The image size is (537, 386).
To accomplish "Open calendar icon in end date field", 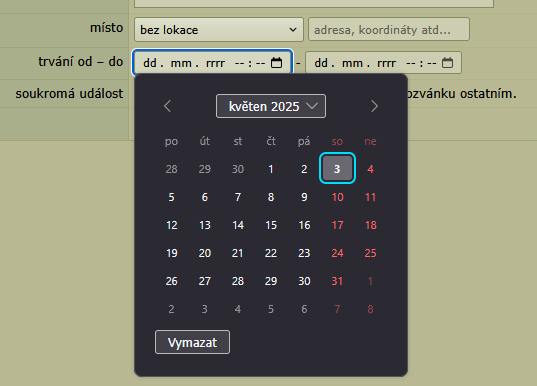I will [x=447, y=63].
